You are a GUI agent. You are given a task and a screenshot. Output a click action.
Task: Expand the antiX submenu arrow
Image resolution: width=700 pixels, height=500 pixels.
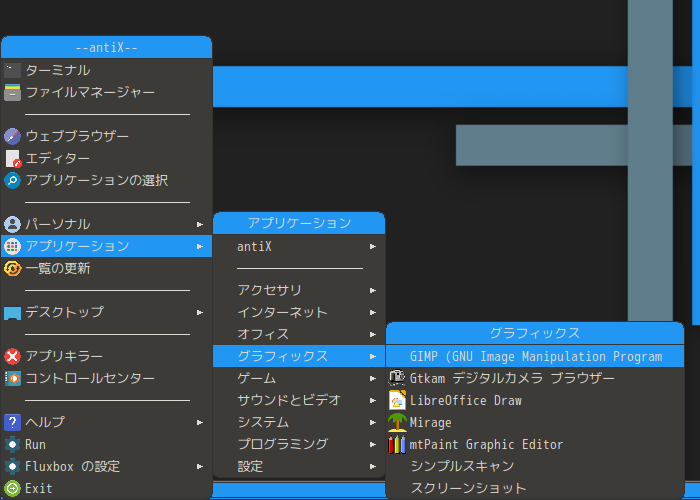coord(373,246)
